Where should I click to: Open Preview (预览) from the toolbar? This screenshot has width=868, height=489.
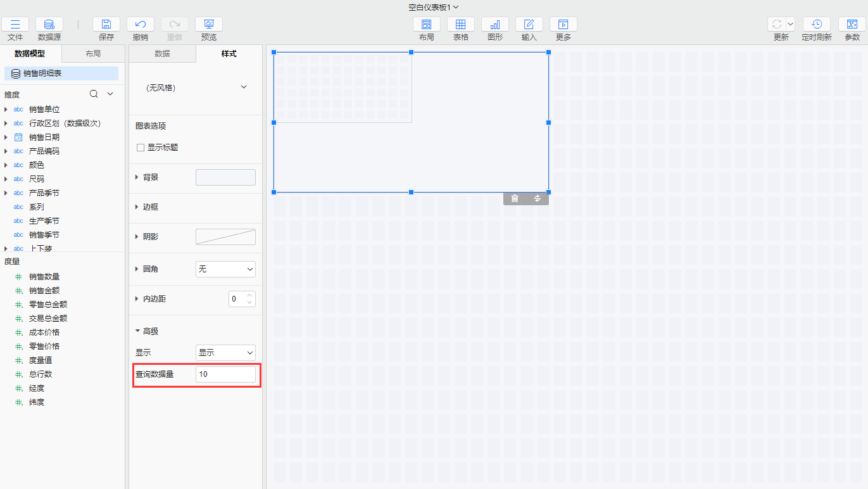[209, 25]
